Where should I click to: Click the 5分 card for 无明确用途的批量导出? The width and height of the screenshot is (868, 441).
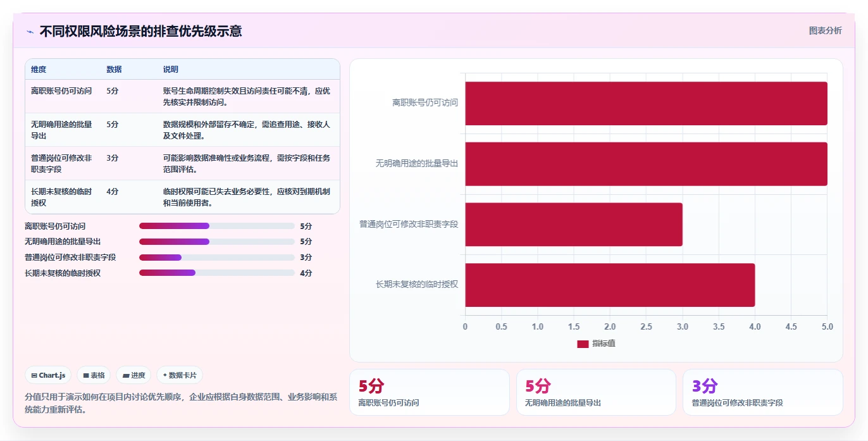pos(596,392)
